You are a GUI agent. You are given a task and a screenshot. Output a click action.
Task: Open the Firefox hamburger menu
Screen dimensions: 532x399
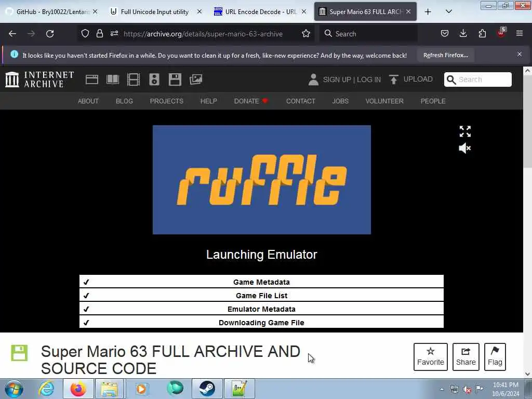tap(520, 34)
